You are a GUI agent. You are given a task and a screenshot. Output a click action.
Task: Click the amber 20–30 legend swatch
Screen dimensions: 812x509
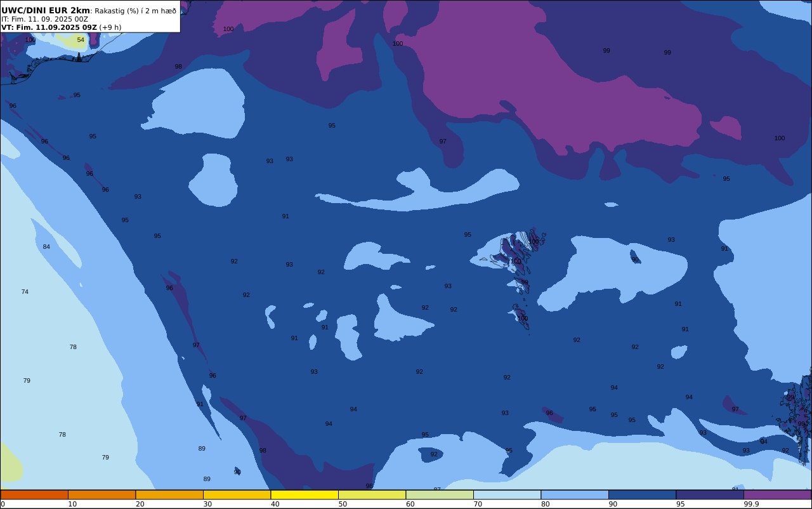click(169, 494)
